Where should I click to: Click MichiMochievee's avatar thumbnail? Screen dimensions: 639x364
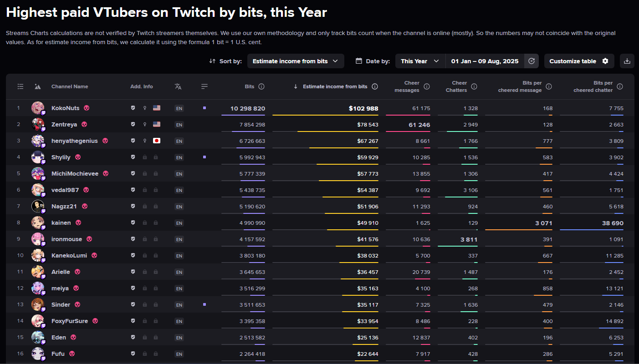pos(37,173)
